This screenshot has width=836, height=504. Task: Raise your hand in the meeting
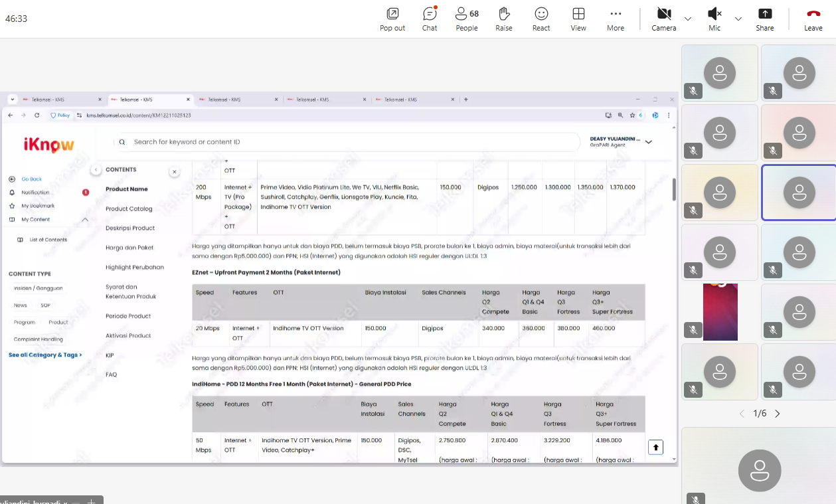pos(504,19)
